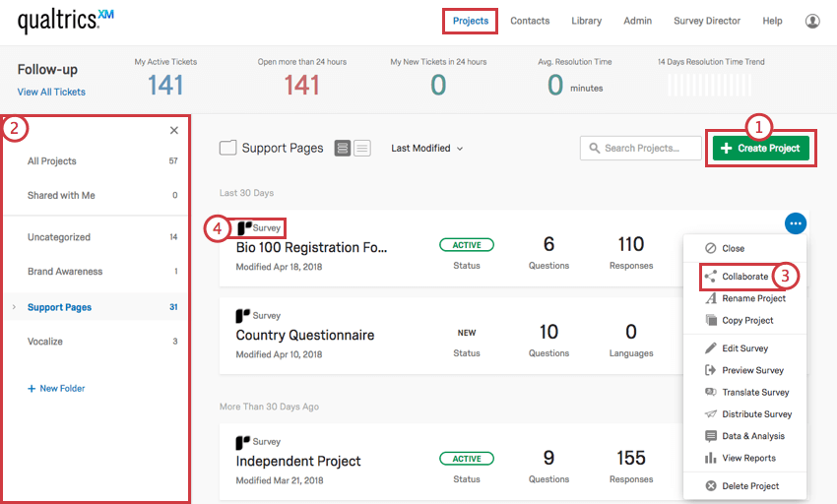Click ACTIVE status badge on Bio 100
Viewport: 837px width, 504px height.
click(x=467, y=245)
